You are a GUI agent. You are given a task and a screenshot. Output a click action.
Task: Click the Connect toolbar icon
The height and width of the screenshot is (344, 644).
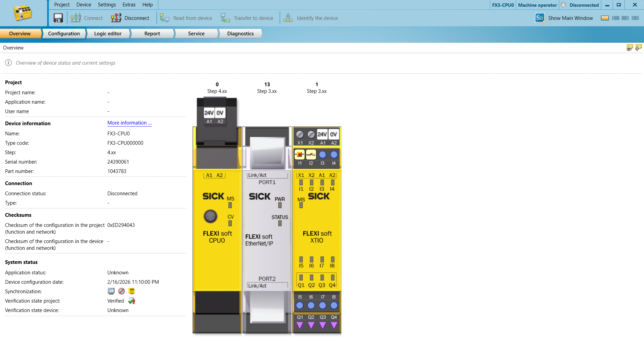76,18
